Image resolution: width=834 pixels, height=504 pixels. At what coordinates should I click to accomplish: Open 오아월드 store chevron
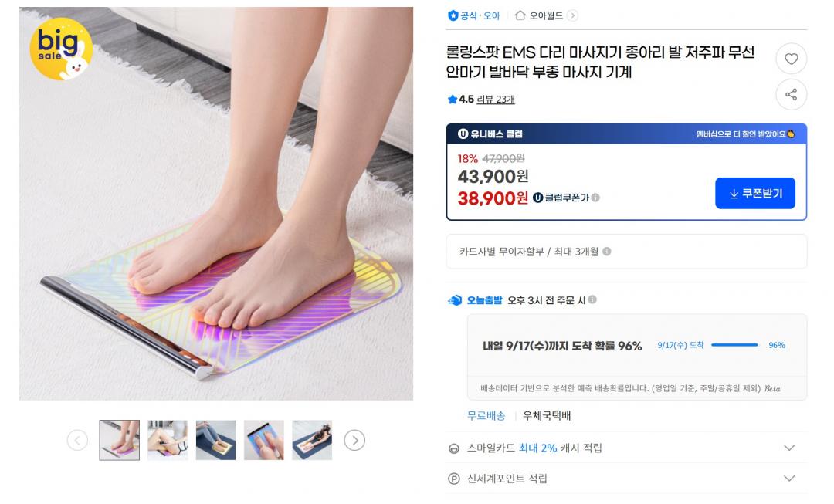pyautogui.click(x=572, y=15)
